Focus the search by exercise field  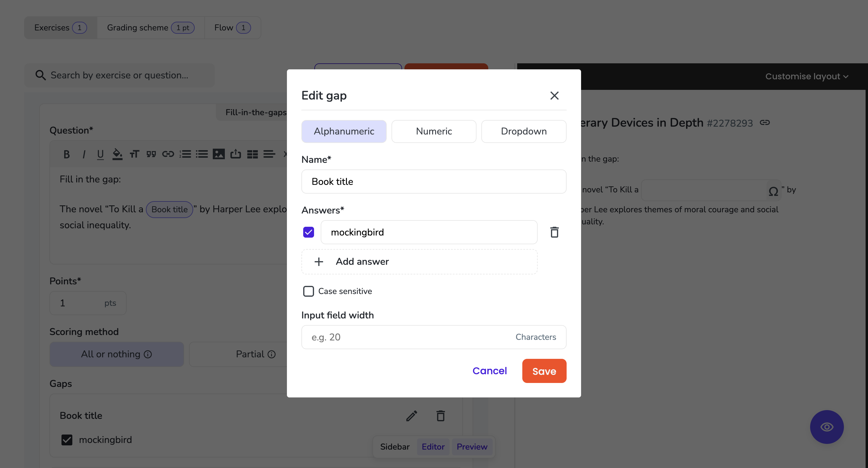click(119, 75)
